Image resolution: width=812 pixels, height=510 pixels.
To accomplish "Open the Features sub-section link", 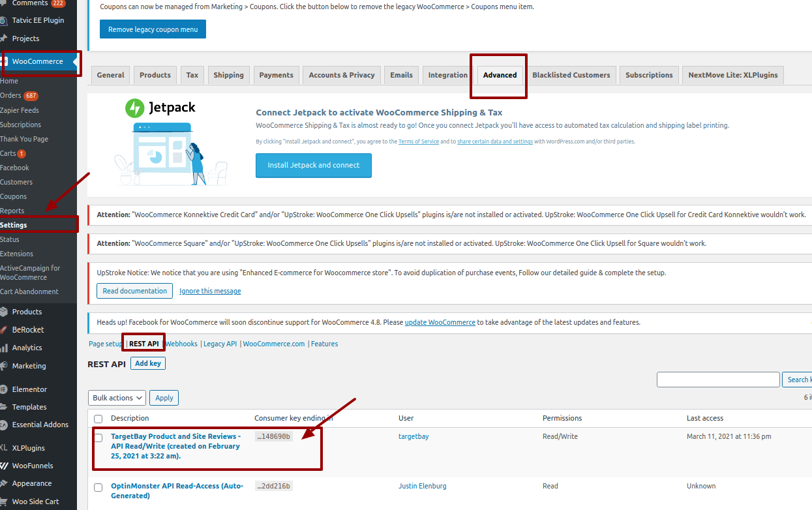I will [324, 344].
